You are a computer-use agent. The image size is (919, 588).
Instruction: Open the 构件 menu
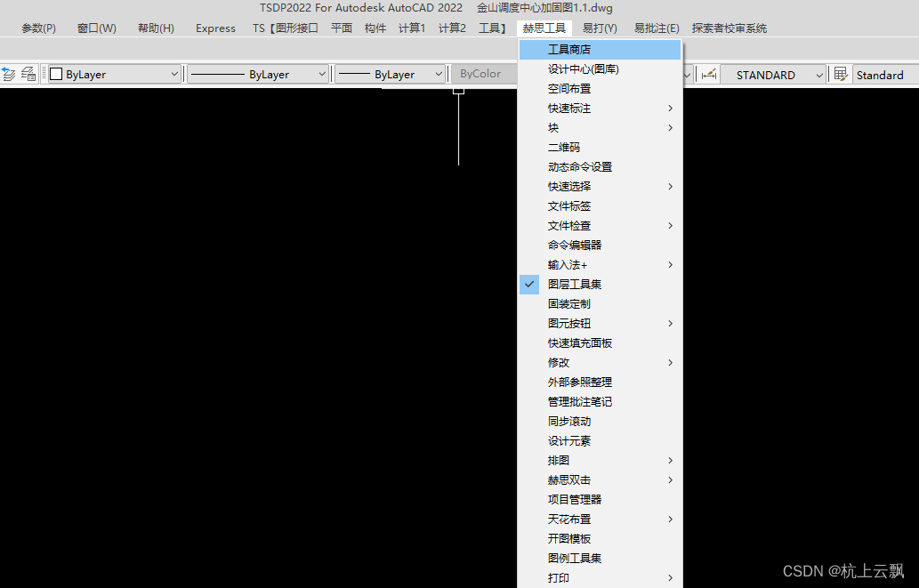pos(375,28)
